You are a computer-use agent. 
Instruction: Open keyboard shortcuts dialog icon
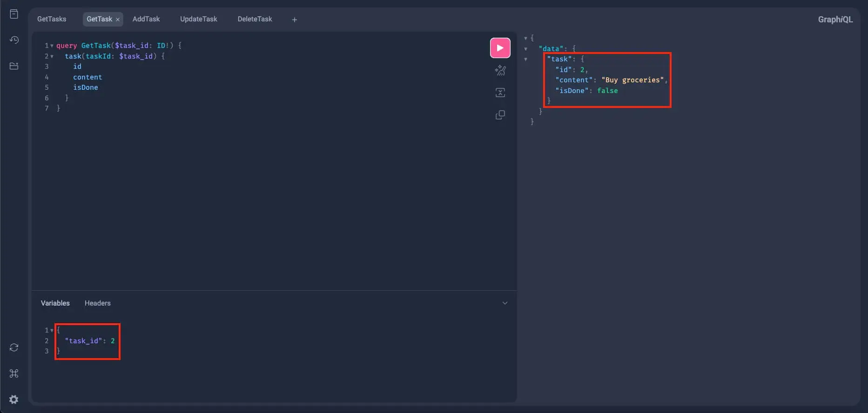[14, 373]
